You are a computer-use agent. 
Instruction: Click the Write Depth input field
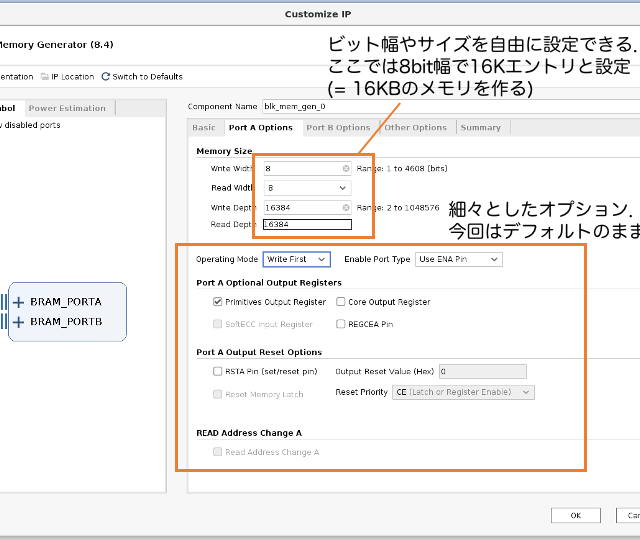[x=300, y=208]
